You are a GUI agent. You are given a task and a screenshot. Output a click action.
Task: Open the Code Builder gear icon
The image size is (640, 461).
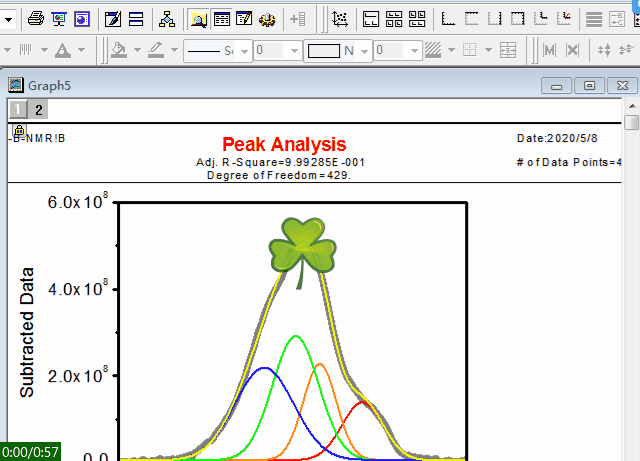(267, 18)
